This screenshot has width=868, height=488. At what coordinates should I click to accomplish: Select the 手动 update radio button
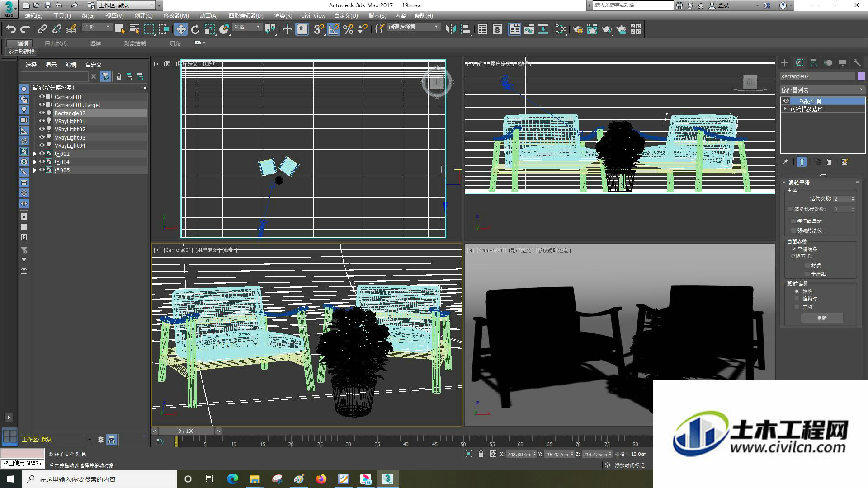797,307
